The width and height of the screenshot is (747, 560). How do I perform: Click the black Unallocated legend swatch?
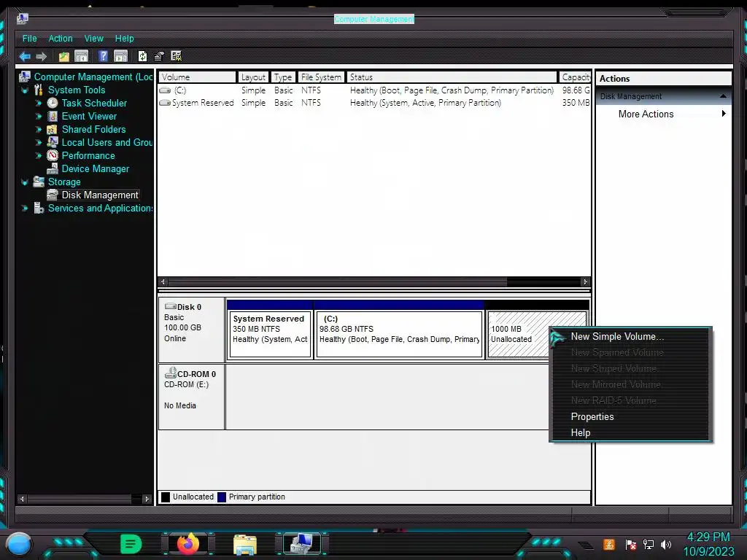point(166,497)
